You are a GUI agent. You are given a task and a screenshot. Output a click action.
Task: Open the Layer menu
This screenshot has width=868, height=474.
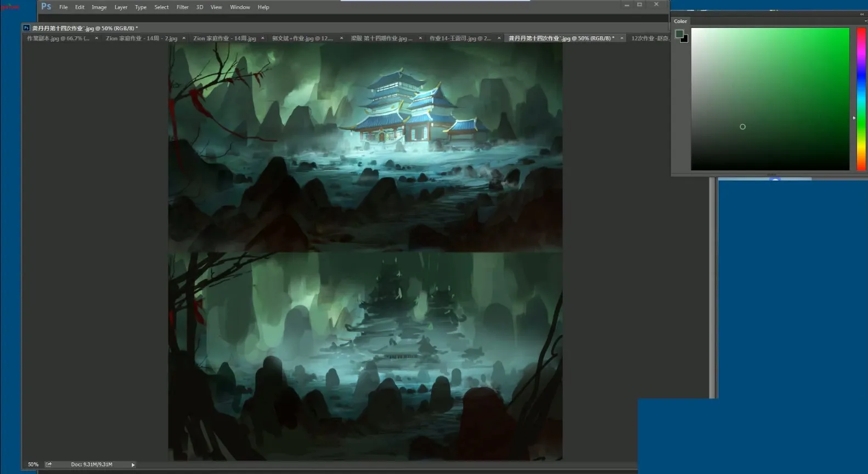tap(121, 7)
